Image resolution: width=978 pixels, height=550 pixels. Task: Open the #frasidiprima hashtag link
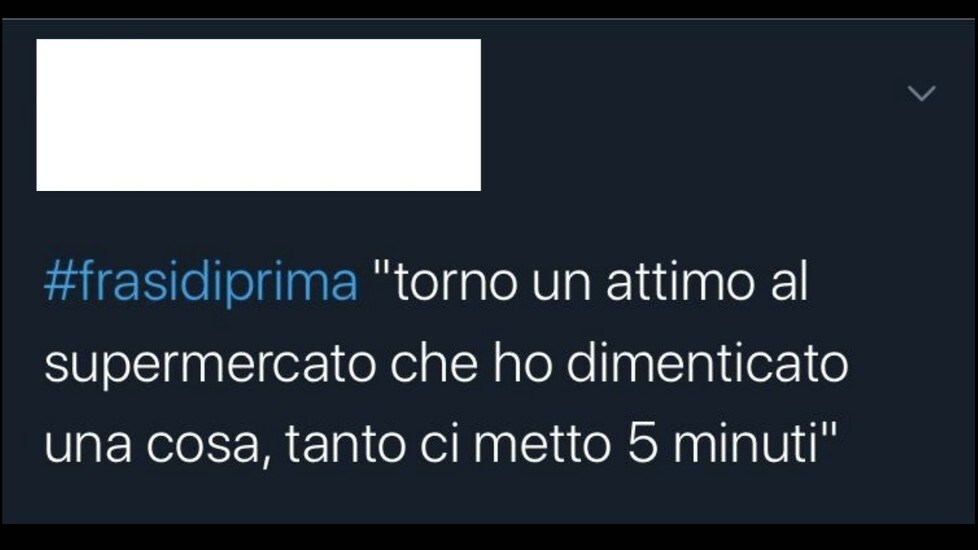(x=201, y=282)
